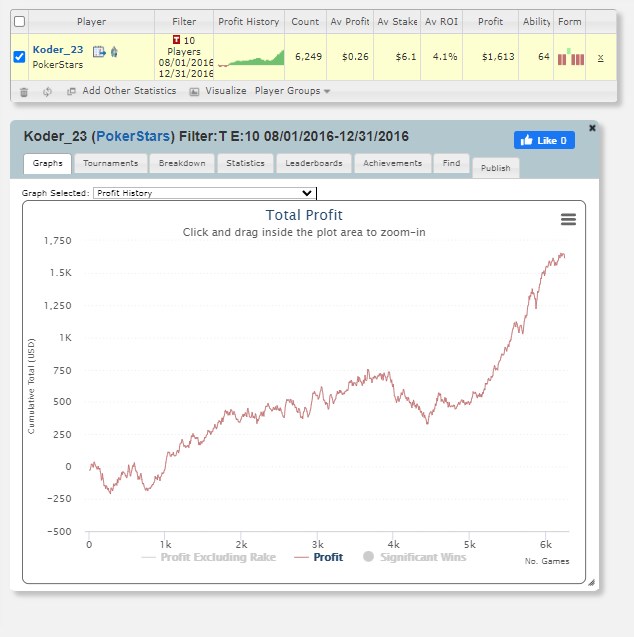Open the Profit History sparkline thumbnail

point(251,57)
